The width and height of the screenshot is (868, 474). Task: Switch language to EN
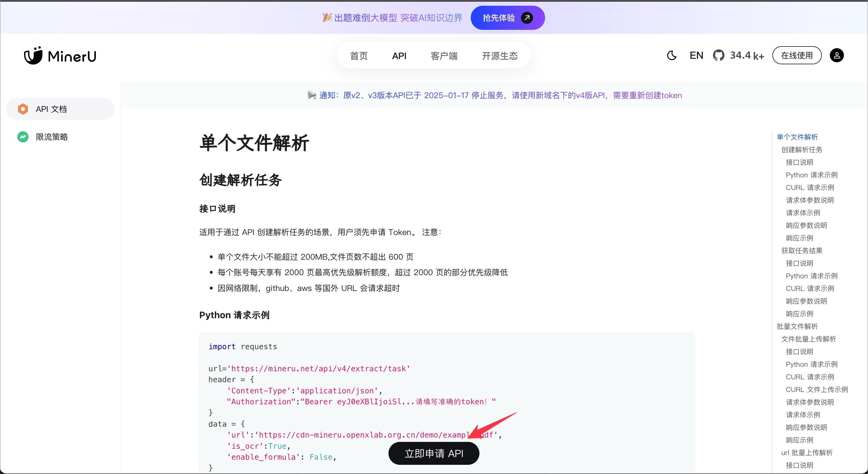pyautogui.click(x=696, y=56)
